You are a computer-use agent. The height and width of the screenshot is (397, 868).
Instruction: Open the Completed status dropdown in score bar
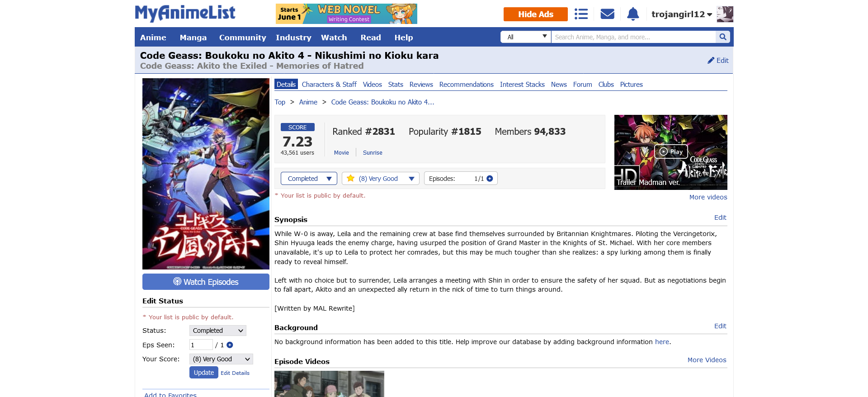pyautogui.click(x=309, y=179)
